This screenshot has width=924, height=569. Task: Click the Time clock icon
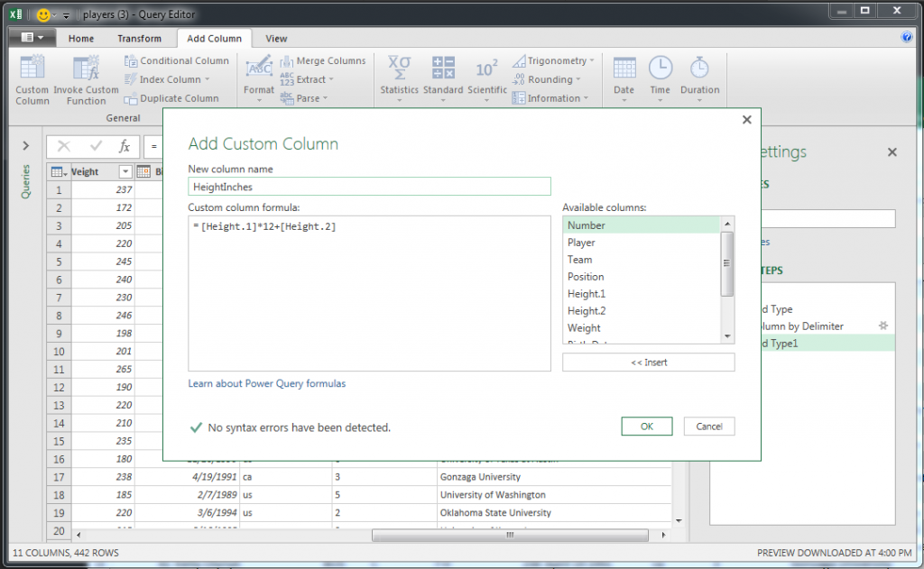[661, 69]
